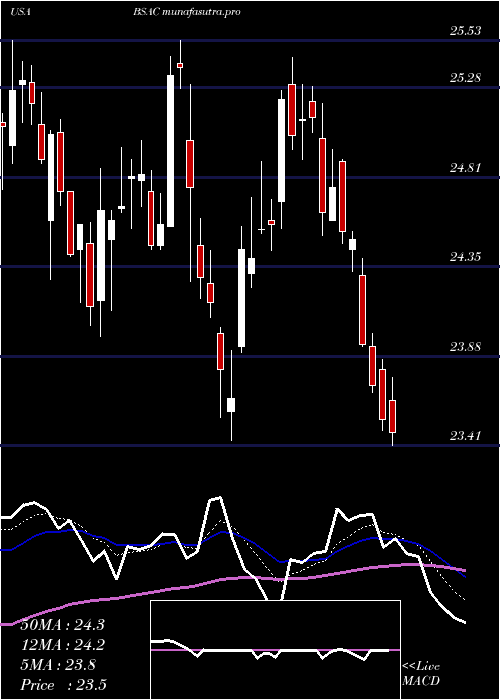This screenshot has width=500, height=700.
Task: Click the USA market label
Action: pyautogui.click(x=21, y=12)
